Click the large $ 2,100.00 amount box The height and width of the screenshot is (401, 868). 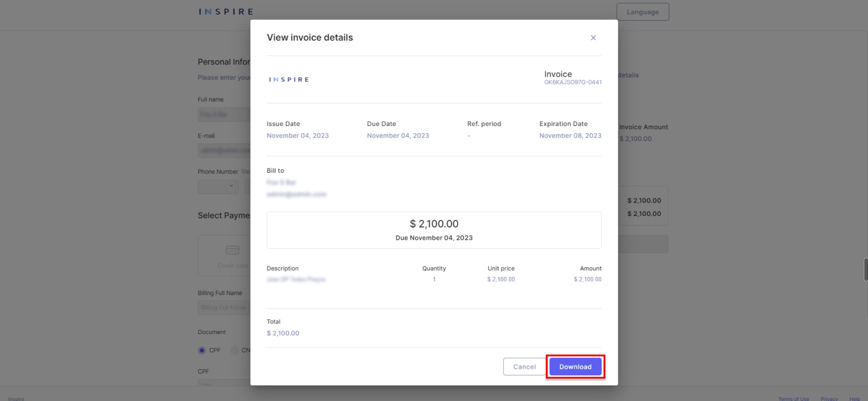434,230
